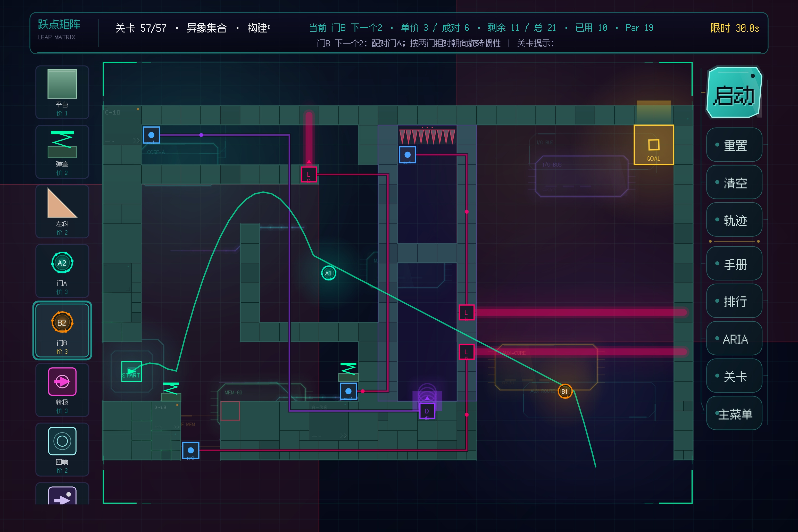This screenshot has height=532, width=798.
Task: Click the purple node on the wire
Action: point(201,135)
